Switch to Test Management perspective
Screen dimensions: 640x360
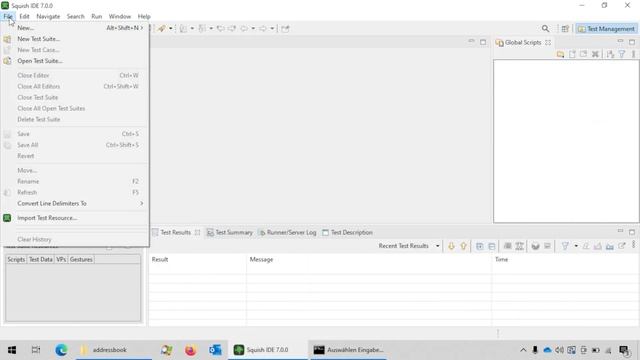coord(606,29)
